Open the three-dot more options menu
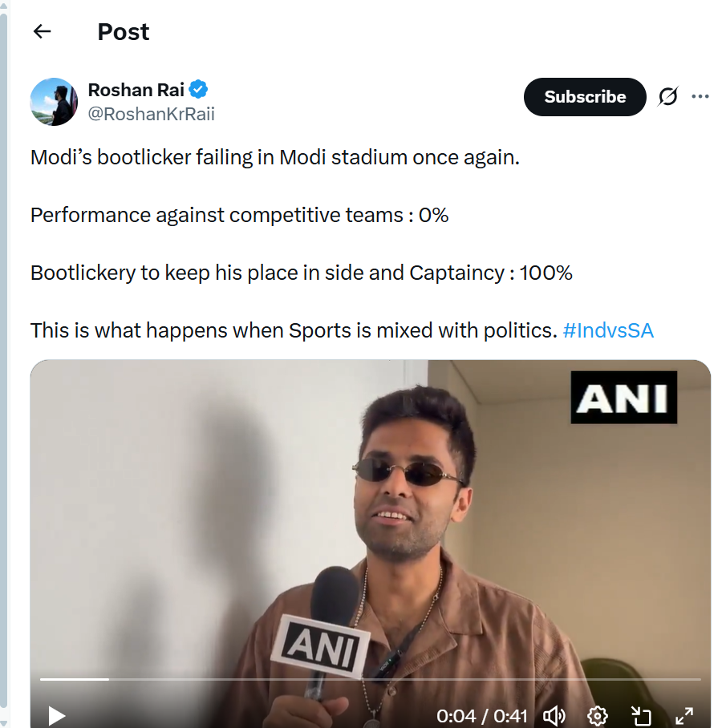This screenshot has width=722, height=728. [x=700, y=97]
